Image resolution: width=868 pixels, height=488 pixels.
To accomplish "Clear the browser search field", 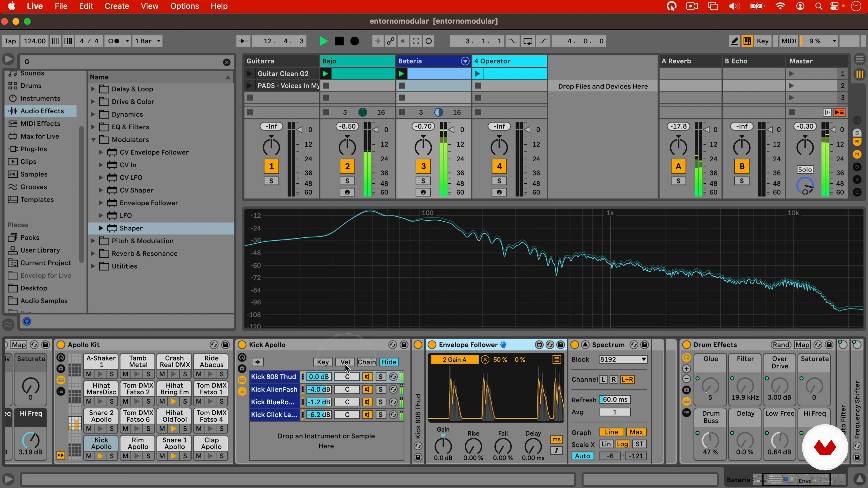I will tap(227, 62).
